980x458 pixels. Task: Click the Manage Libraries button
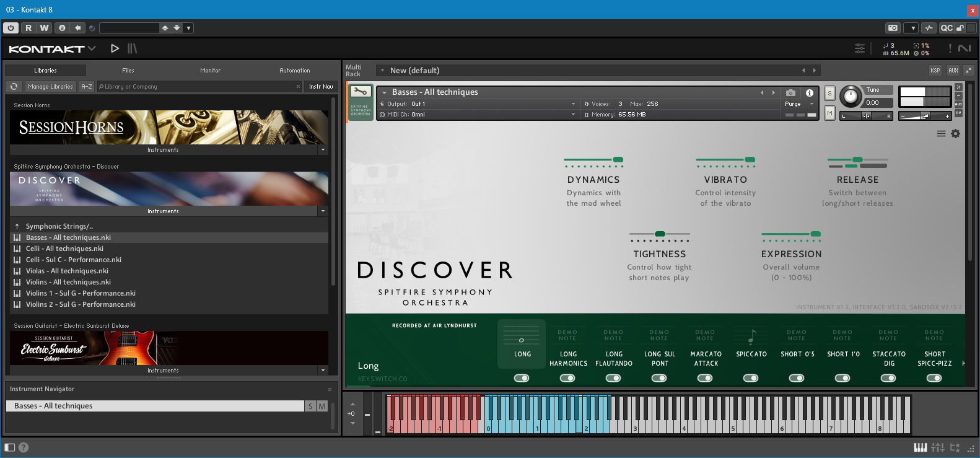50,87
